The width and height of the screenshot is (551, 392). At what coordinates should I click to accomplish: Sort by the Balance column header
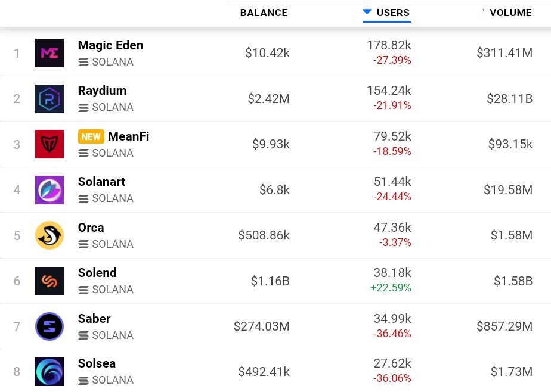pos(264,13)
